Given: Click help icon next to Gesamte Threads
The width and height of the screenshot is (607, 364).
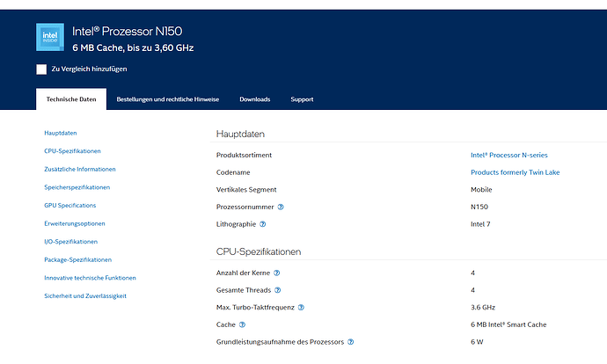Looking at the screenshot, I should point(276,290).
